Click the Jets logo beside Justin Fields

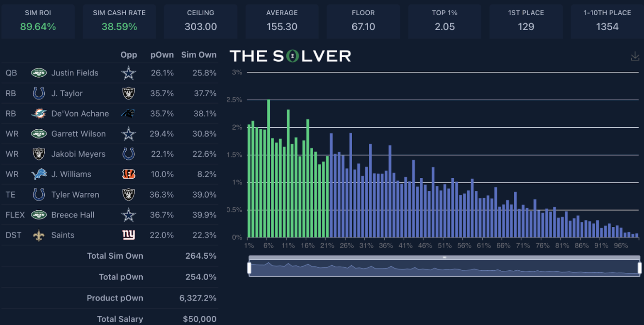click(39, 73)
